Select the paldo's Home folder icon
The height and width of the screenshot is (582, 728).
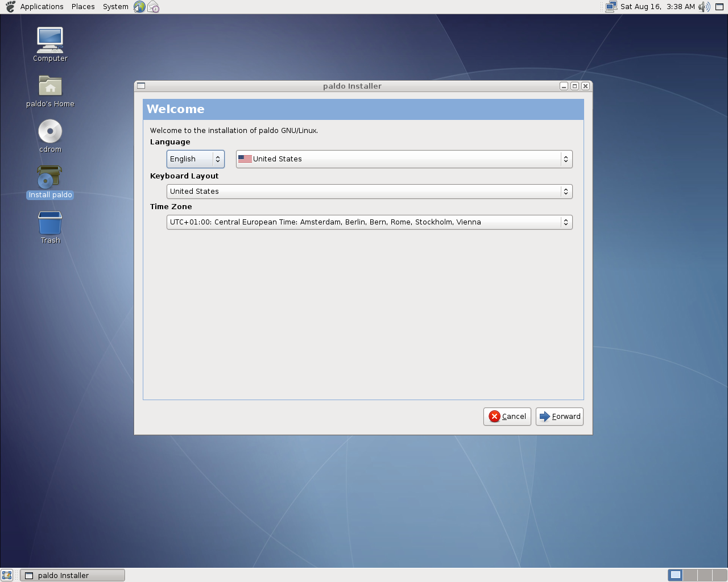click(x=50, y=91)
